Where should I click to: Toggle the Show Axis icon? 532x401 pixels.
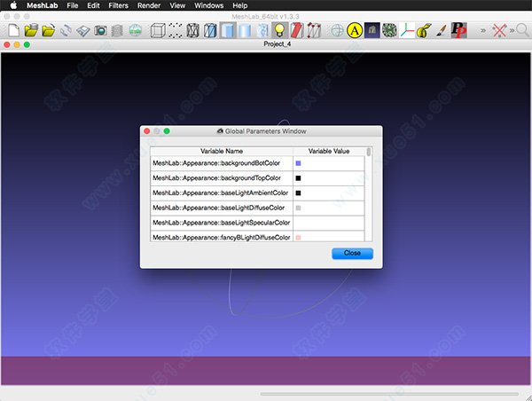point(407,30)
